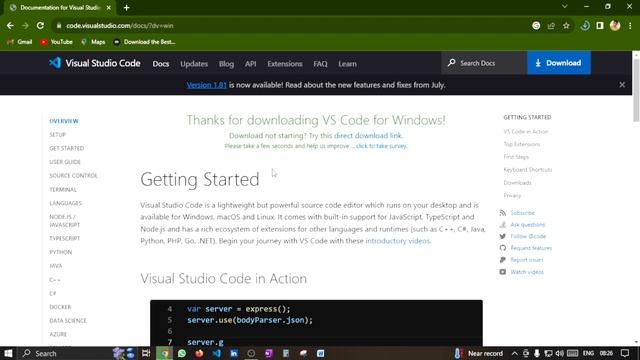640x360 pixels.
Task: Click the GitHub icon beside Request features
Action: pyautogui.click(x=502, y=248)
